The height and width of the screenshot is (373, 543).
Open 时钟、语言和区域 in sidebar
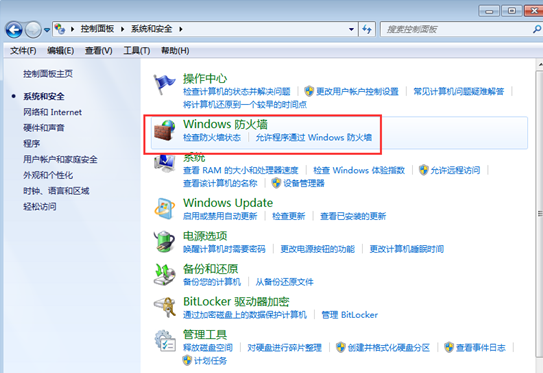[x=56, y=191]
